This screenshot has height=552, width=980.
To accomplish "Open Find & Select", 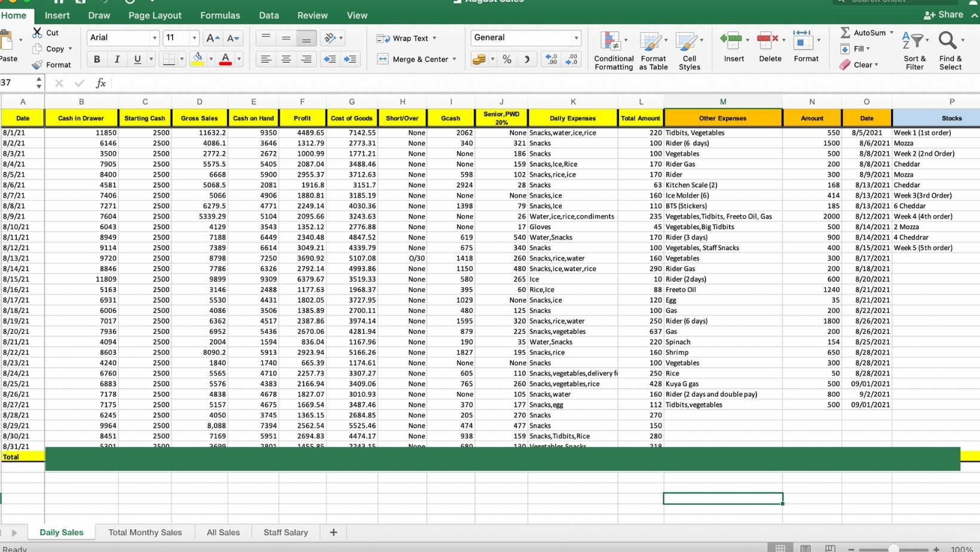I will point(950,51).
